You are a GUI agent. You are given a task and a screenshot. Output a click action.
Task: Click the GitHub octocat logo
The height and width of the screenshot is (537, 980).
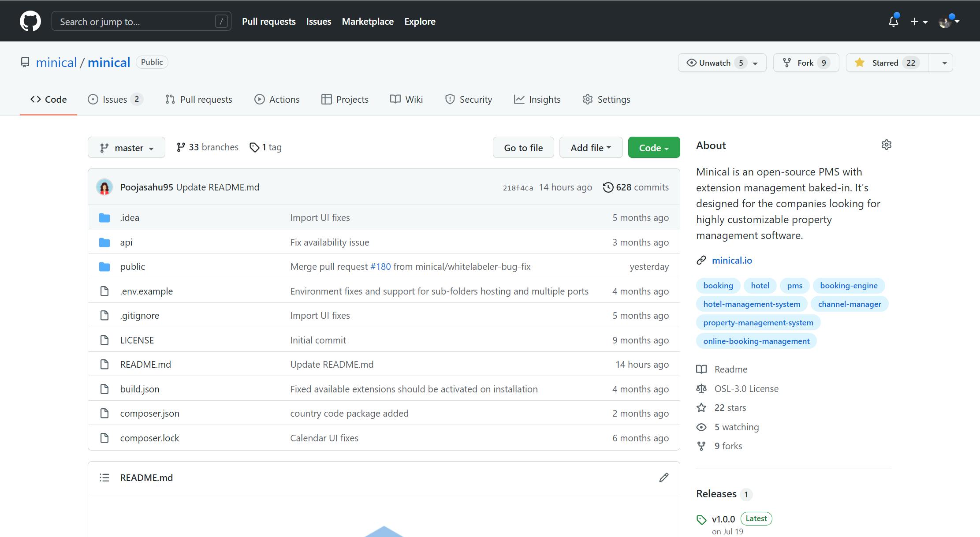(x=30, y=21)
